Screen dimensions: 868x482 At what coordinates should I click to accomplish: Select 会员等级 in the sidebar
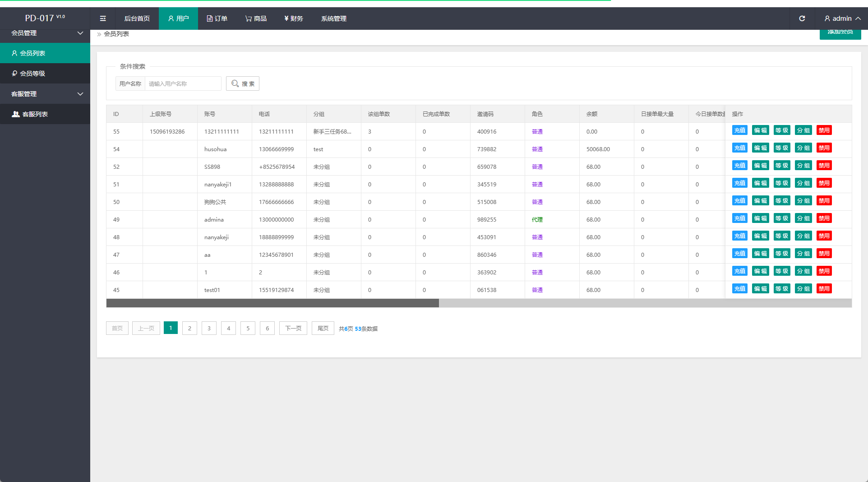[45, 74]
